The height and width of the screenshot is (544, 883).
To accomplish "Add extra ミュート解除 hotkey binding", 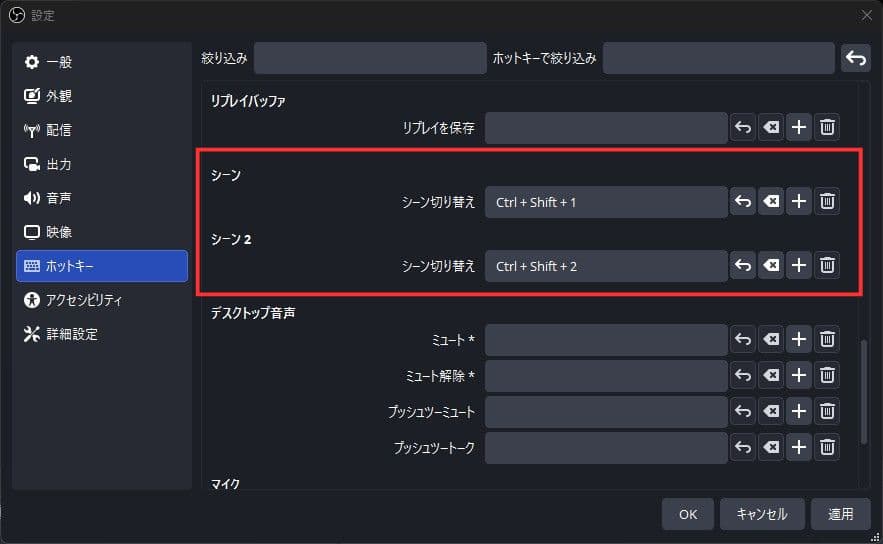I will pos(799,376).
